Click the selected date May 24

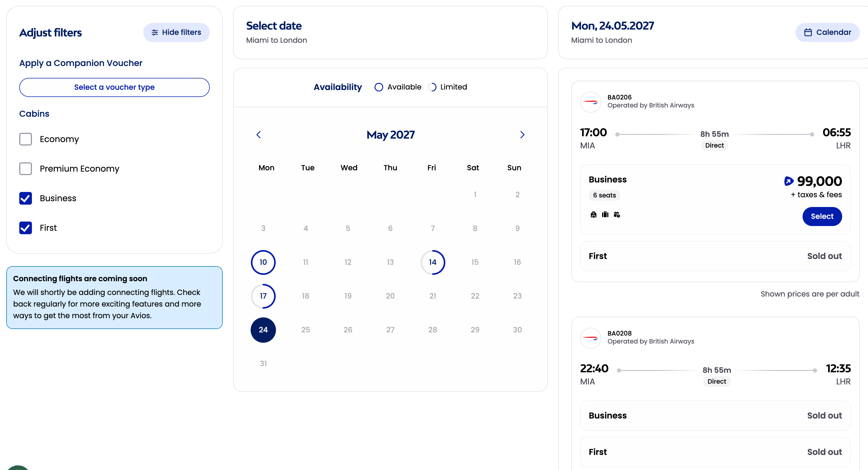tap(263, 330)
